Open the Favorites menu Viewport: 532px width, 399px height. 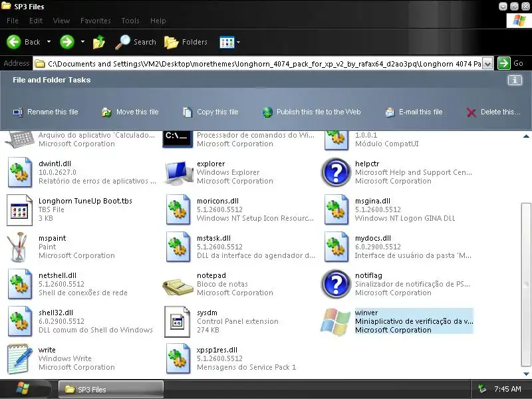[95, 21]
